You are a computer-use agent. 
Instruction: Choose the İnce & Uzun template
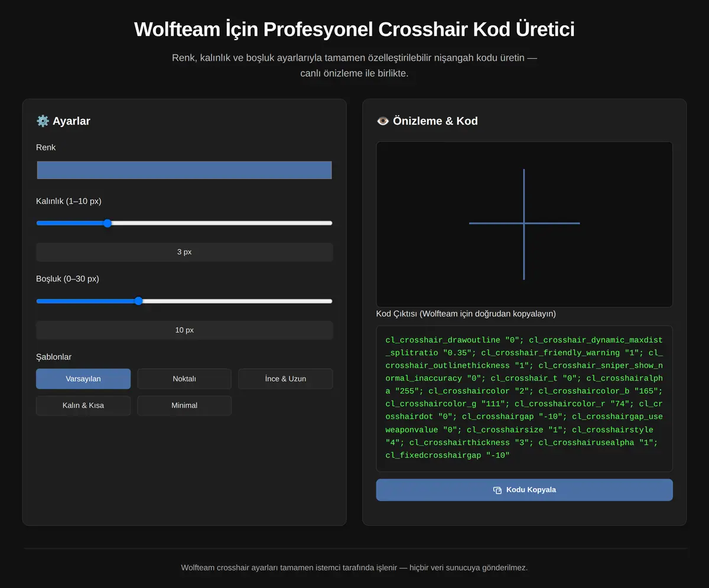[x=285, y=379]
